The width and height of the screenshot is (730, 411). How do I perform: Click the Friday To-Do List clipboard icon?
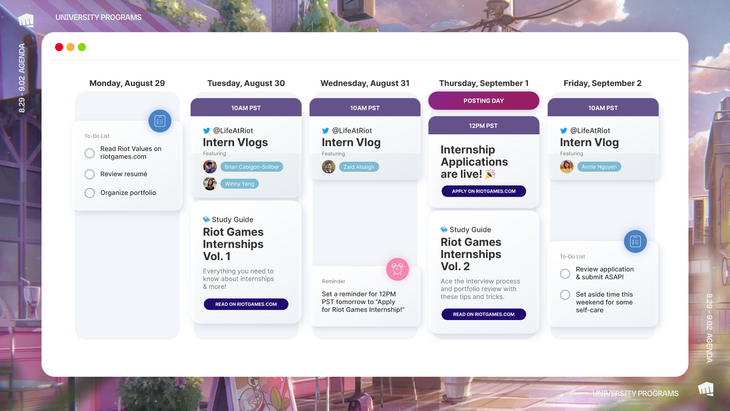pyautogui.click(x=635, y=241)
